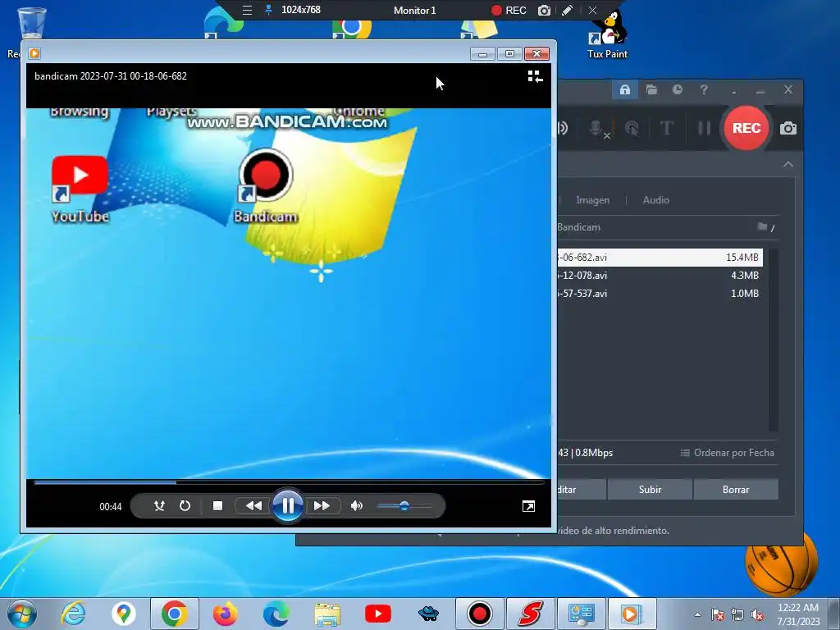Switch to full screen view in player
The width and height of the screenshot is (840, 630).
pos(528,506)
